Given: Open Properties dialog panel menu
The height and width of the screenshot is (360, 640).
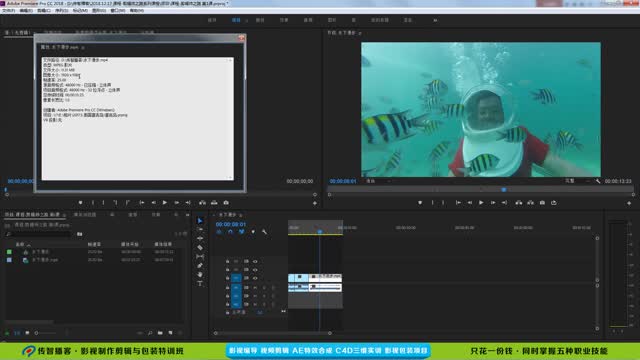Looking at the screenshot, I should tap(83, 47).
